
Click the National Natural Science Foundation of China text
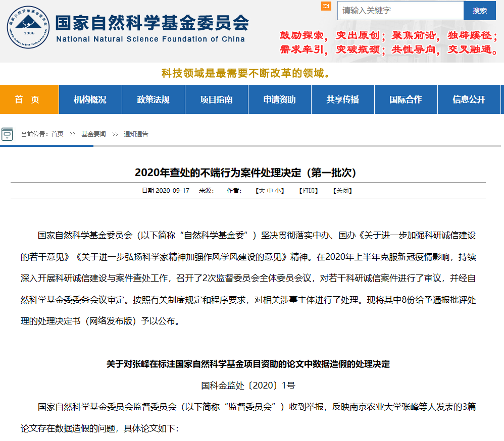coord(150,39)
